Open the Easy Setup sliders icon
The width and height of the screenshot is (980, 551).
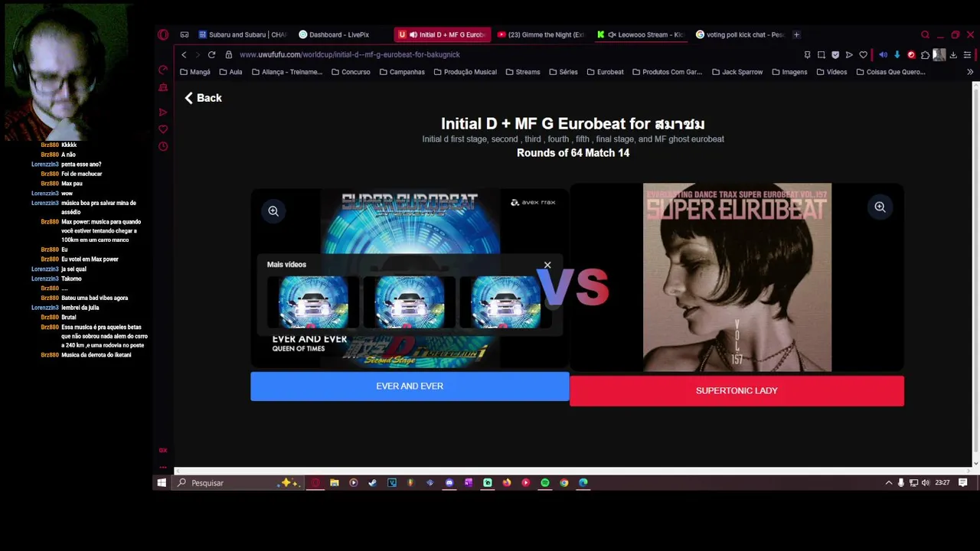(x=967, y=54)
